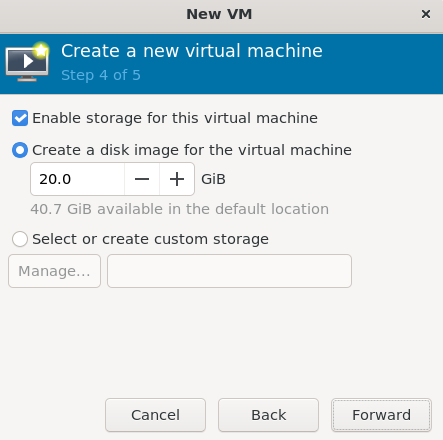Click the 40.7 GiB available text
Image resolution: width=443 pixels, height=440 pixels.
pos(179,209)
